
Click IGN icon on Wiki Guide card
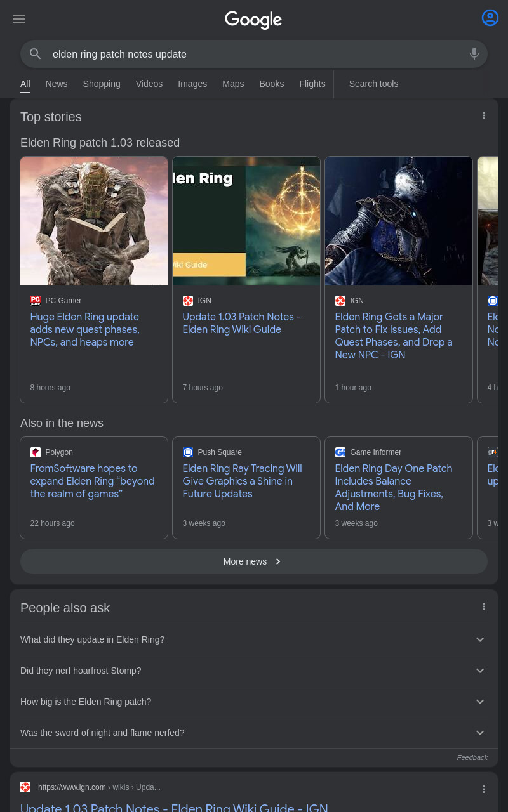(x=188, y=301)
